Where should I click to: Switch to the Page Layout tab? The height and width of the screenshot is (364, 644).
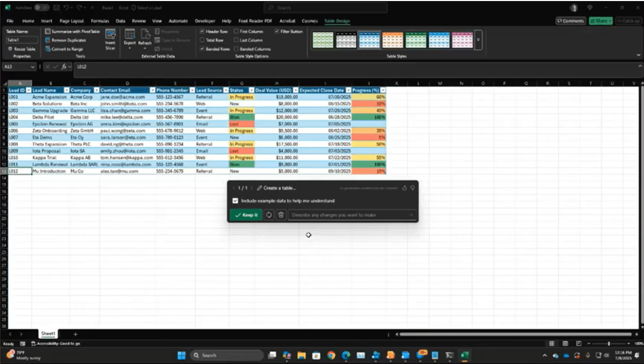pos(72,21)
